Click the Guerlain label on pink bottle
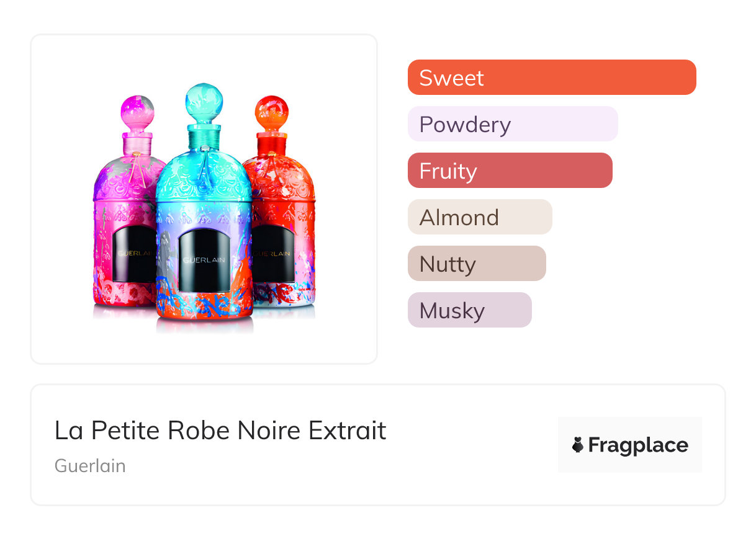756x536 pixels. tap(132, 254)
